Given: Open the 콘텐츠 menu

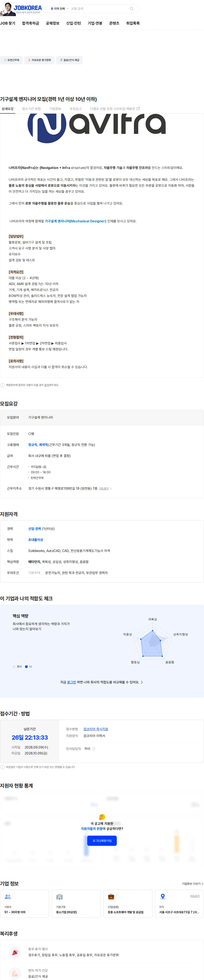Looking at the screenshot, I should coord(114,24).
